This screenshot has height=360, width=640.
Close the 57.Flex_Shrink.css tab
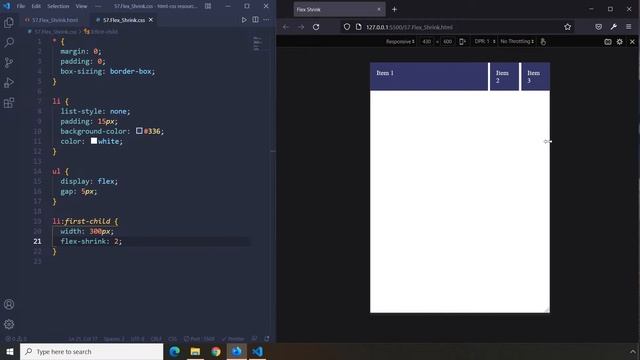[x=151, y=20]
